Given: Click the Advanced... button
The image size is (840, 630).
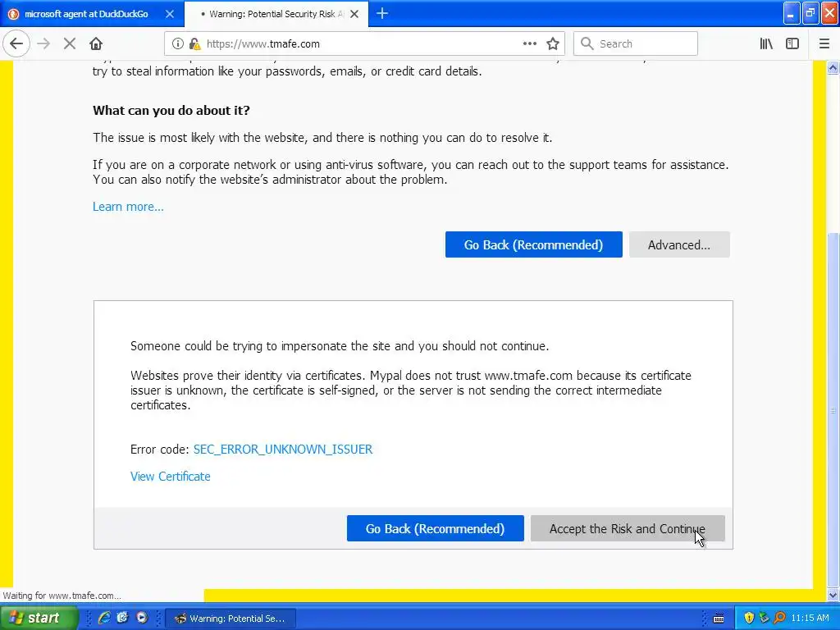Looking at the screenshot, I should [679, 244].
